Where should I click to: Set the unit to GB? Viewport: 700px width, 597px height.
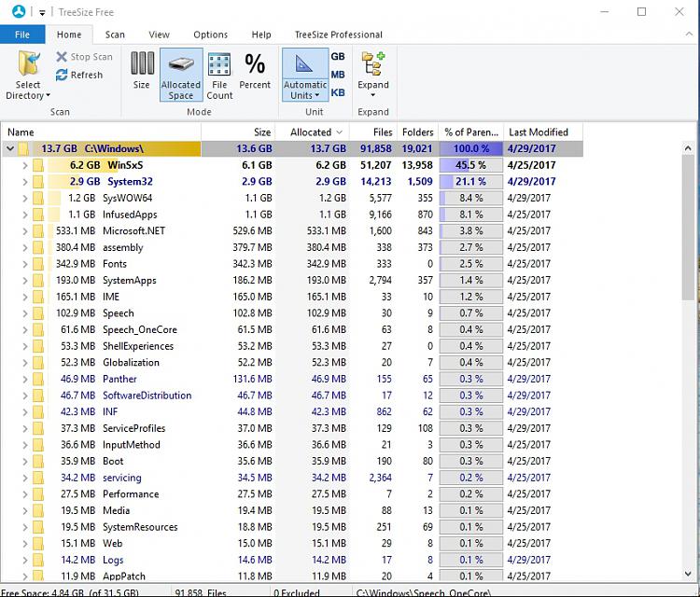(x=338, y=56)
